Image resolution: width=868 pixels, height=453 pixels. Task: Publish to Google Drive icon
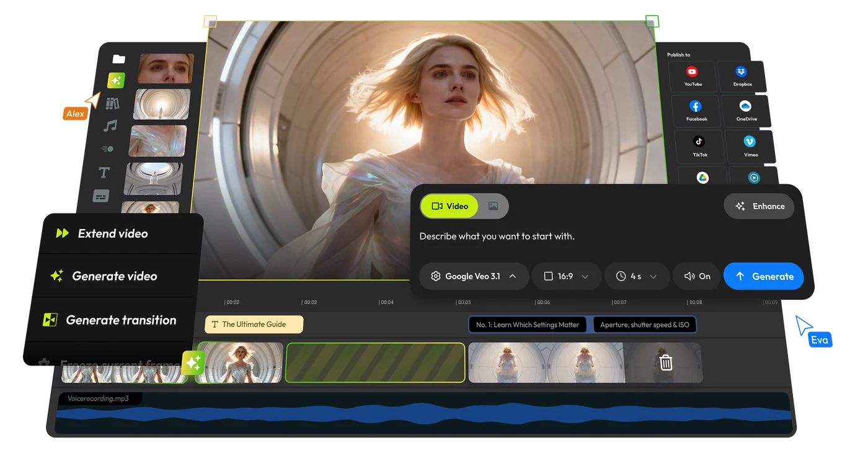(702, 177)
